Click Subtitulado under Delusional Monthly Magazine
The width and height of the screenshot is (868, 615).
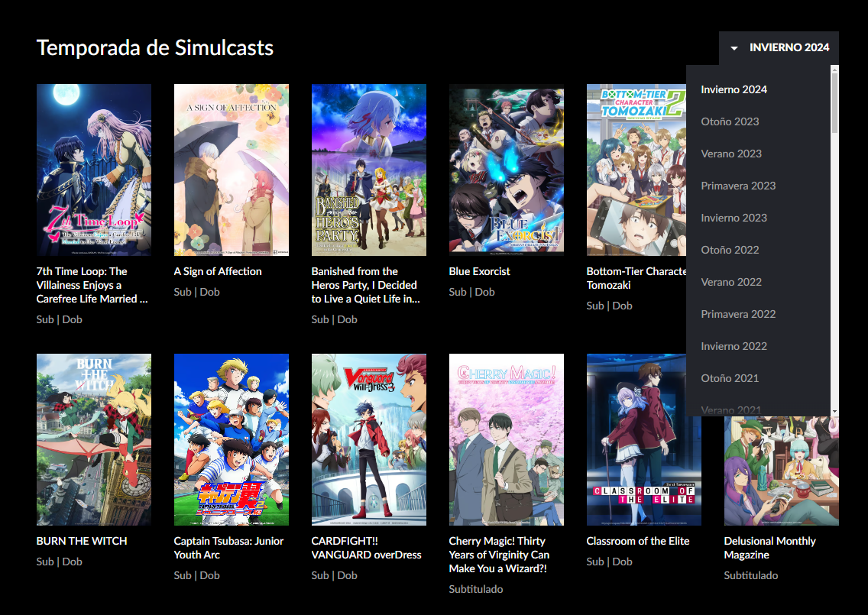tap(751, 575)
